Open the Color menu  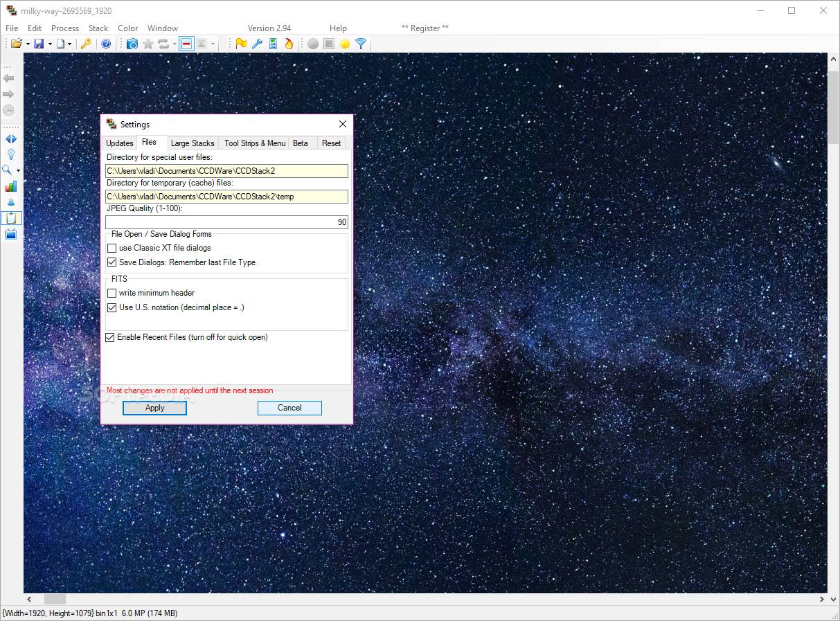point(128,28)
